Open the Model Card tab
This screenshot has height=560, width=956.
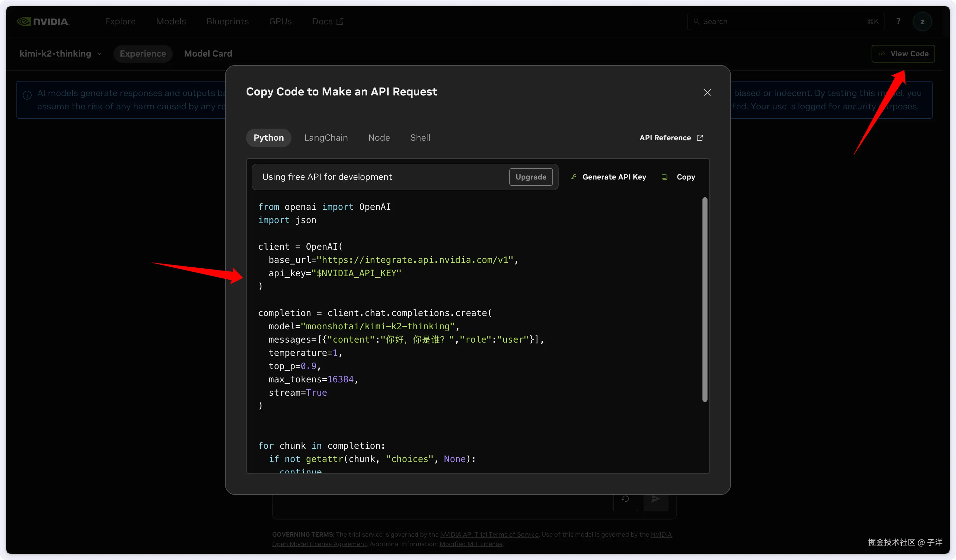click(x=208, y=53)
